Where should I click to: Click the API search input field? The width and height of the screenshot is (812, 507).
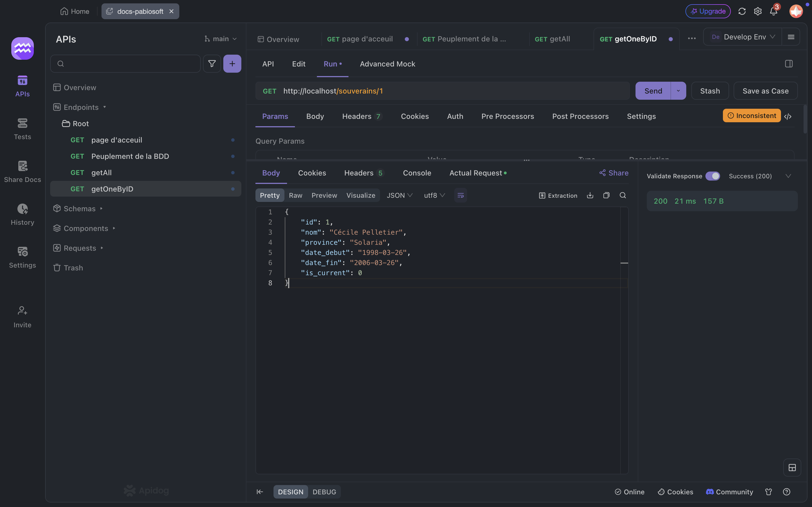click(x=129, y=64)
